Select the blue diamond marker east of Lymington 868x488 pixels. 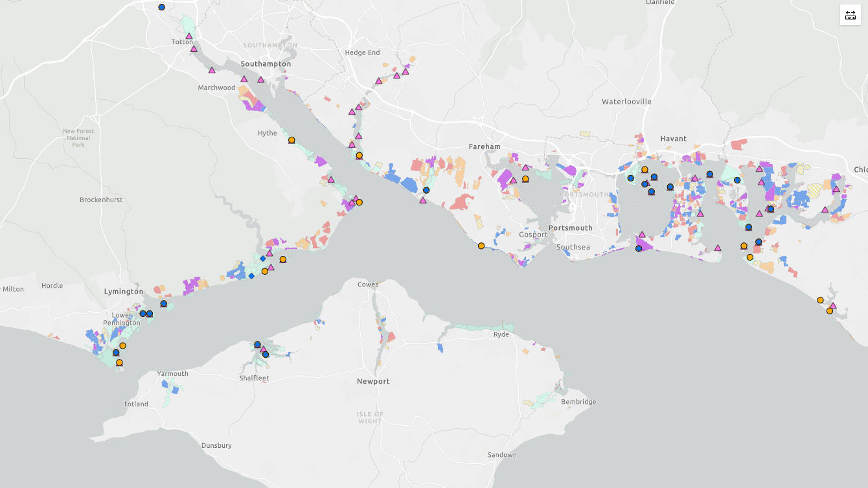(x=252, y=275)
